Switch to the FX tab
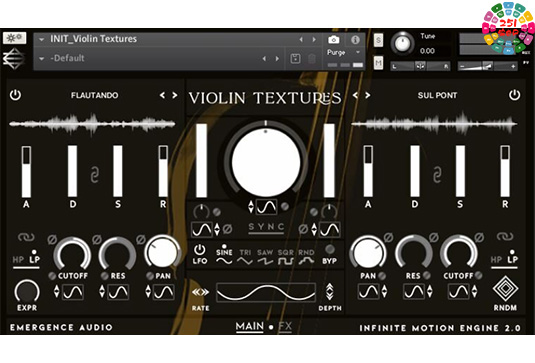 [285, 326]
